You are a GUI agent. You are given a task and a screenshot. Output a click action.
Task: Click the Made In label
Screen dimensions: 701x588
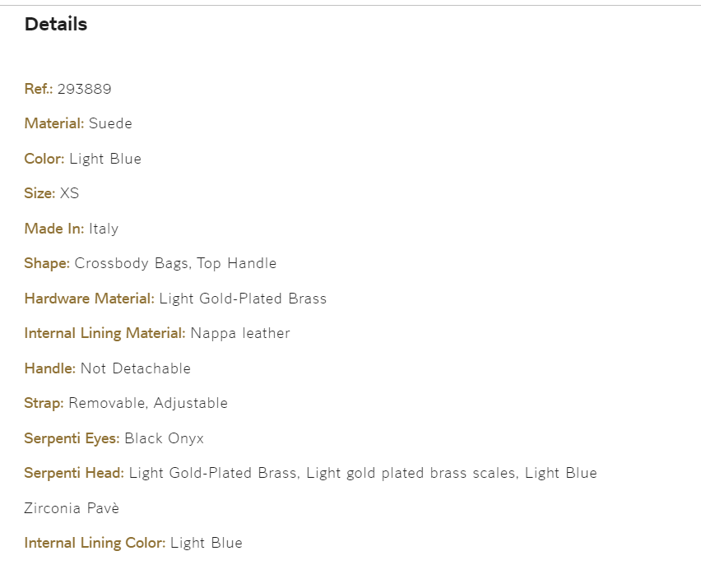point(54,229)
